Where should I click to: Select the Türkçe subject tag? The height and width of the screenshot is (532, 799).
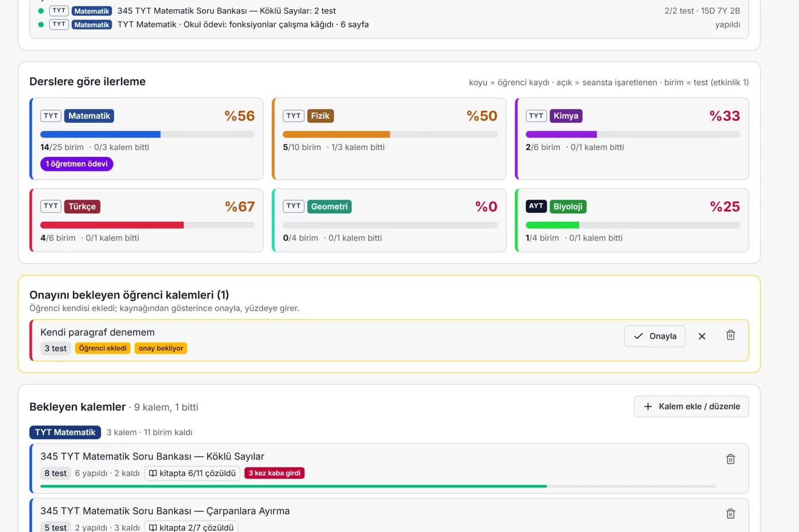pos(82,206)
